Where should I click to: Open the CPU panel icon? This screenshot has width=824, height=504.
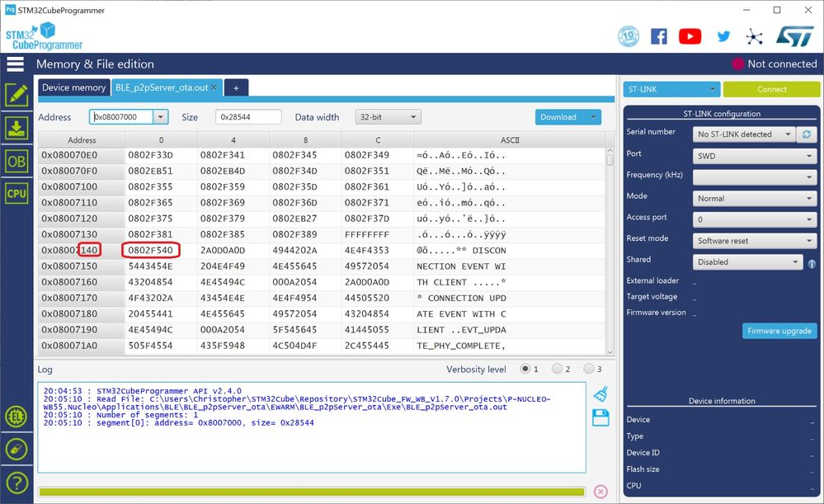pyautogui.click(x=16, y=193)
